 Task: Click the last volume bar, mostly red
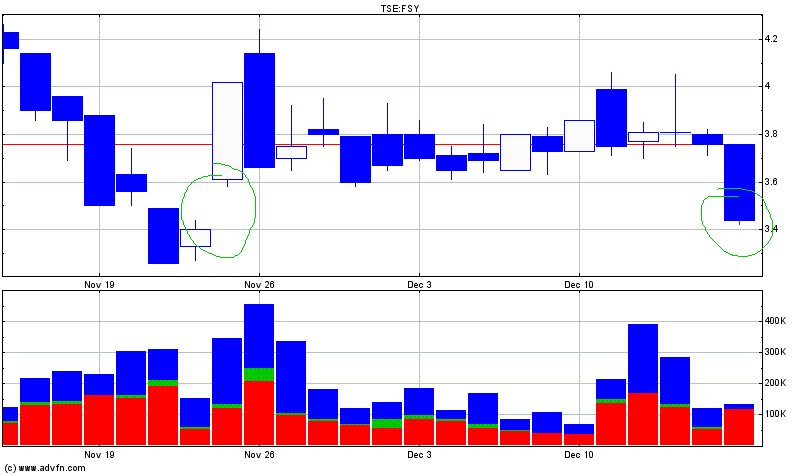(739, 424)
